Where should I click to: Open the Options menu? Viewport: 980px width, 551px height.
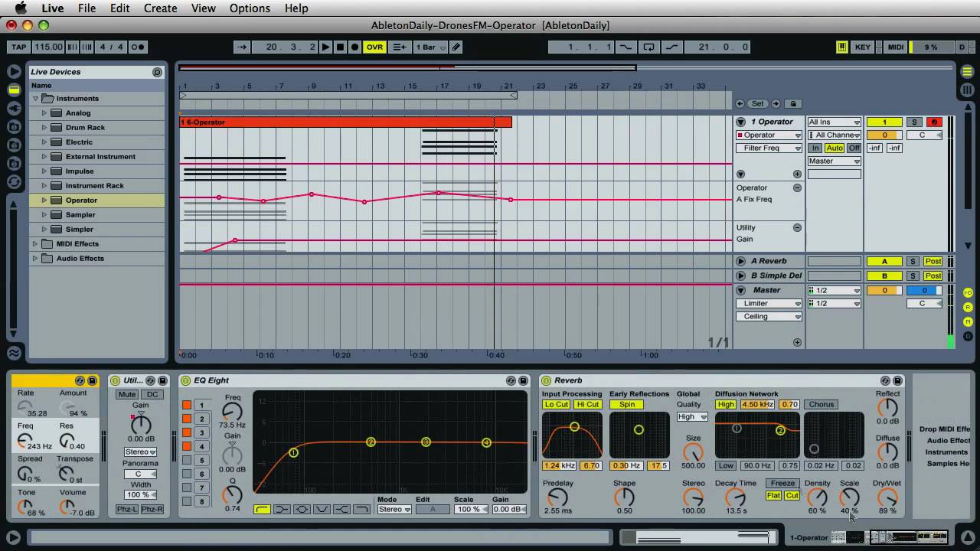pyautogui.click(x=250, y=8)
